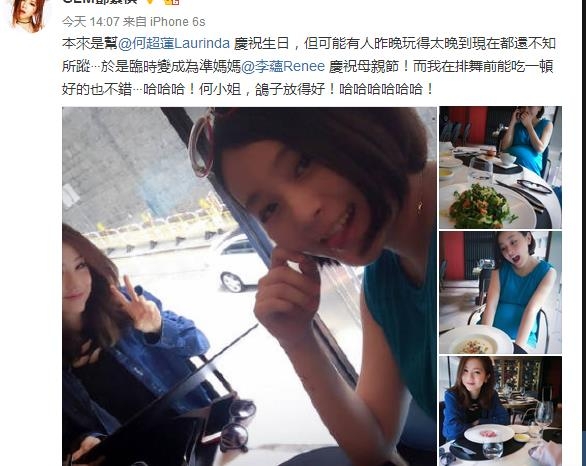Screen dimensions: 586x466
Task: Click the sunglasses on the table in the photo
Action: point(235,425)
